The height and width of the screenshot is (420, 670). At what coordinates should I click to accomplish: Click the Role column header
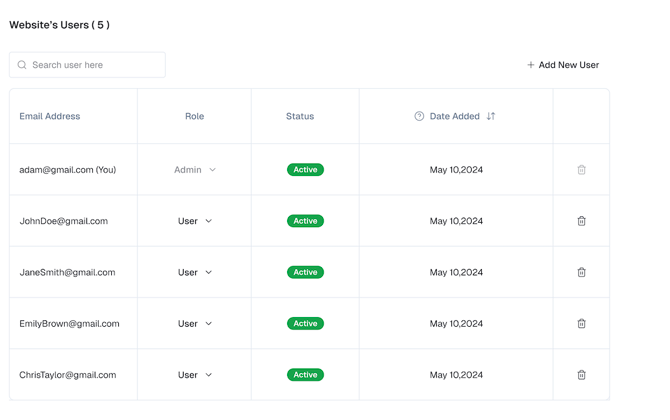coord(194,116)
